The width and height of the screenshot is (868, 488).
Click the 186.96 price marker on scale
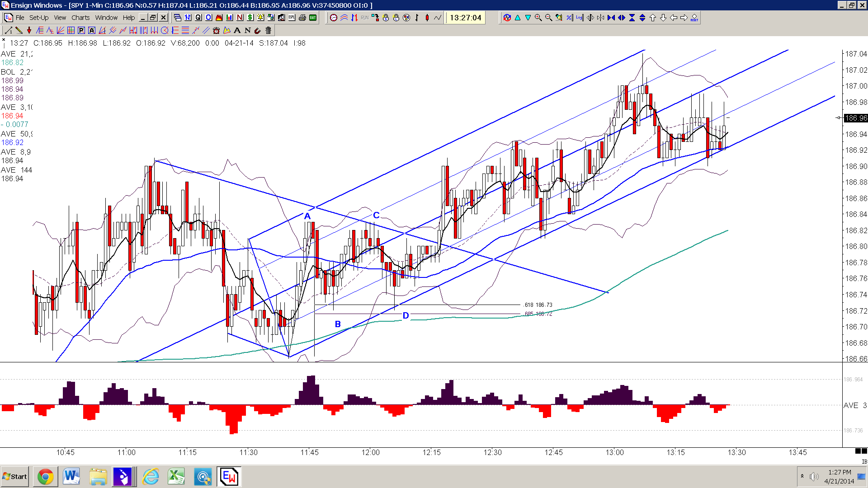click(856, 118)
